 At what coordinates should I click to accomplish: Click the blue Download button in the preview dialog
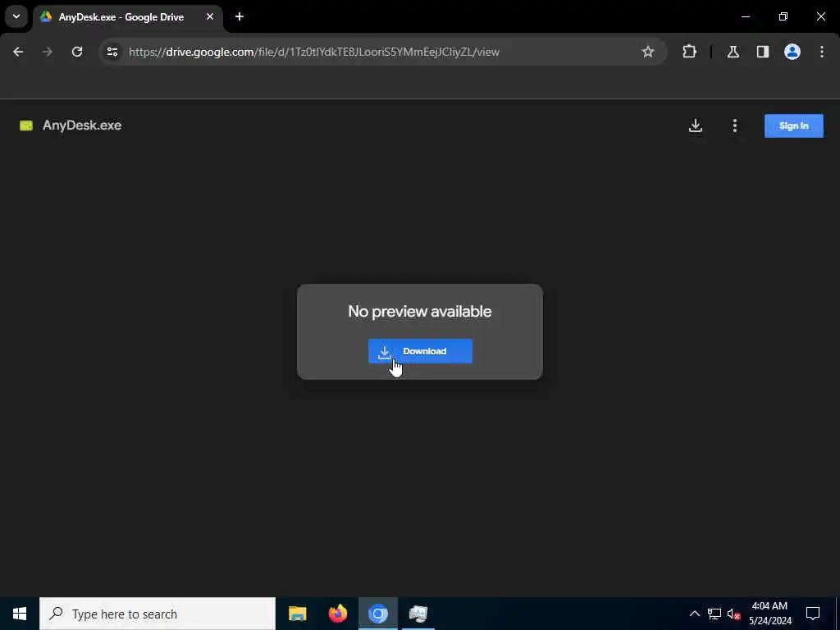coord(420,351)
